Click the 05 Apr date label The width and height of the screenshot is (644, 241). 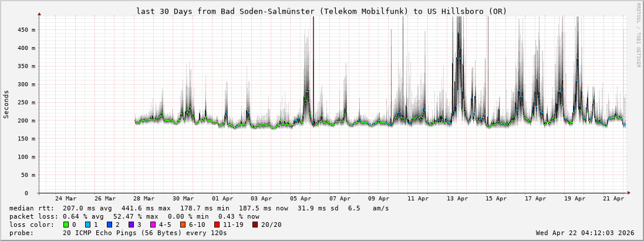coord(301,199)
